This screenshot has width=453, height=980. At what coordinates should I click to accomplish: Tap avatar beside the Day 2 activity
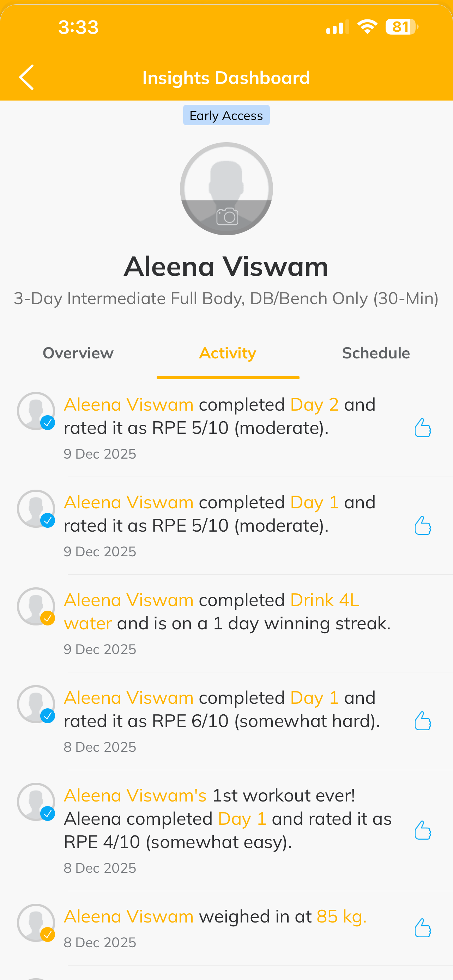(x=36, y=411)
